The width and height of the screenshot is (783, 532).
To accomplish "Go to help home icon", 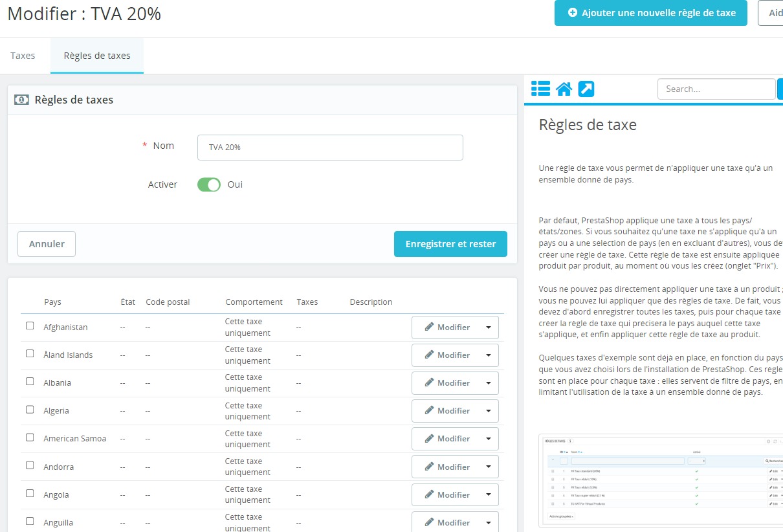I will tap(564, 89).
